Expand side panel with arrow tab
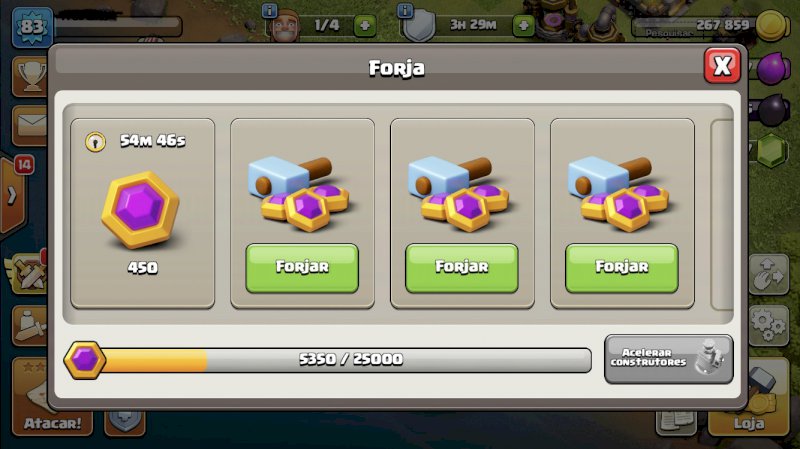Image resolution: width=800 pixels, height=449 pixels. [x=12, y=196]
